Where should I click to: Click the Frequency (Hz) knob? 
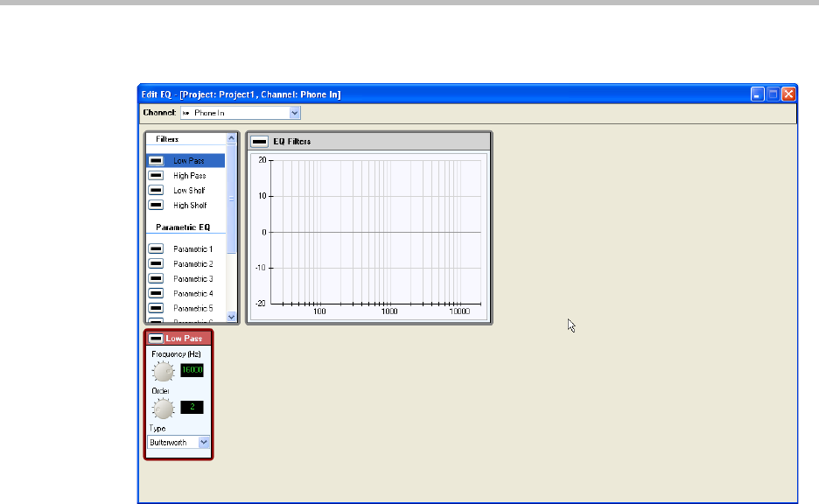[x=163, y=371]
